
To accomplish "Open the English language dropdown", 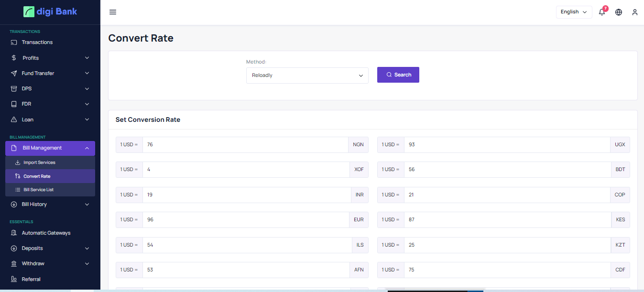I will pos(574,12).
